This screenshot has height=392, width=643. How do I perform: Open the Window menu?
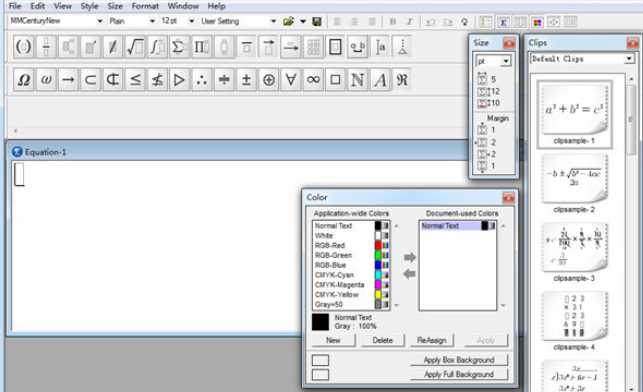pos(183,6)
